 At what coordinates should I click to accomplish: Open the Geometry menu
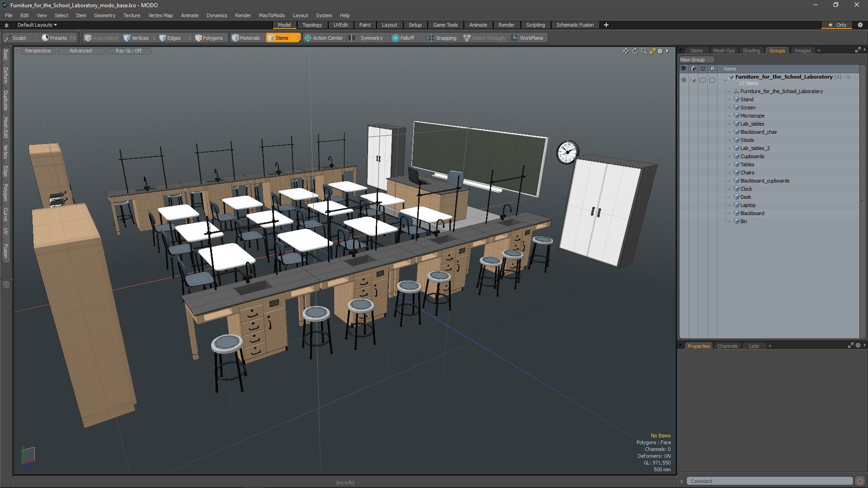(x=104, y=15)
